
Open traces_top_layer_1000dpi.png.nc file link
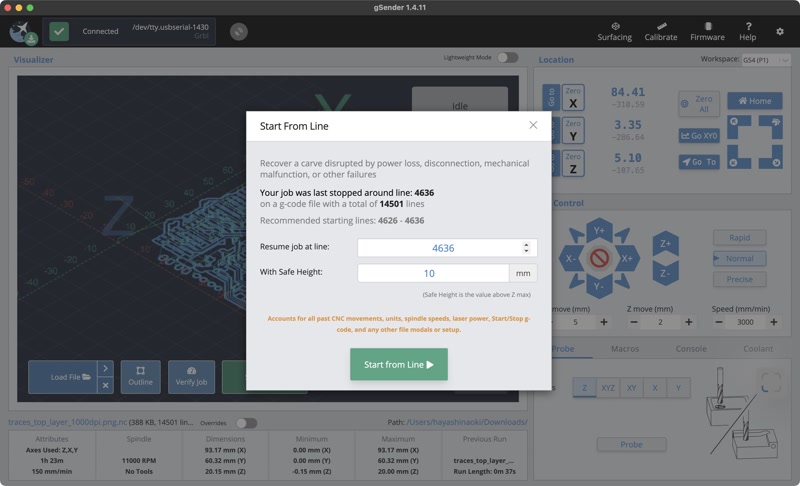67,422
